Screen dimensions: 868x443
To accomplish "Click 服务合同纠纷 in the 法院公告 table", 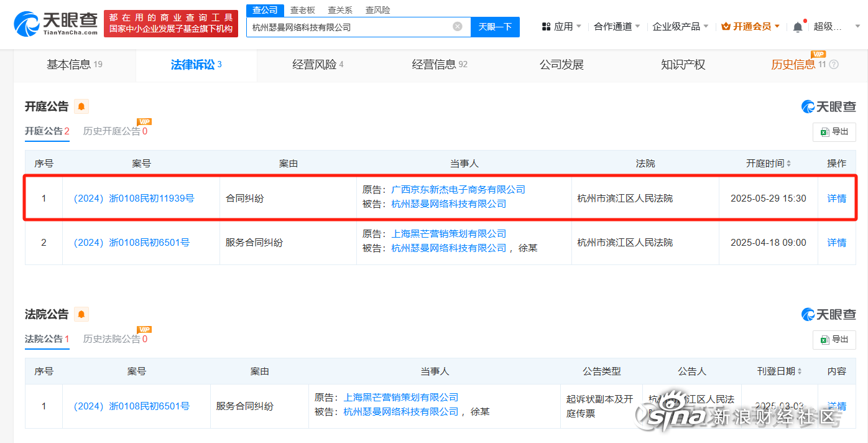I will tap(245, 406).
